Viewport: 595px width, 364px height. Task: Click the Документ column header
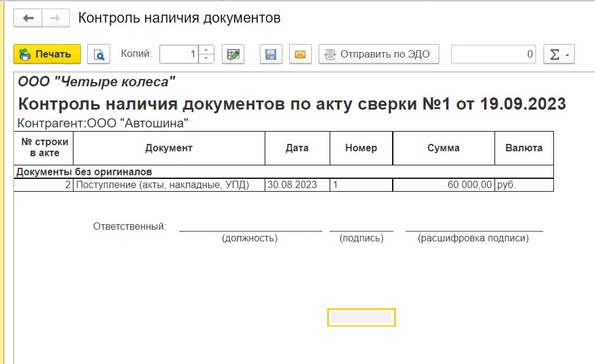coord(169,148)
